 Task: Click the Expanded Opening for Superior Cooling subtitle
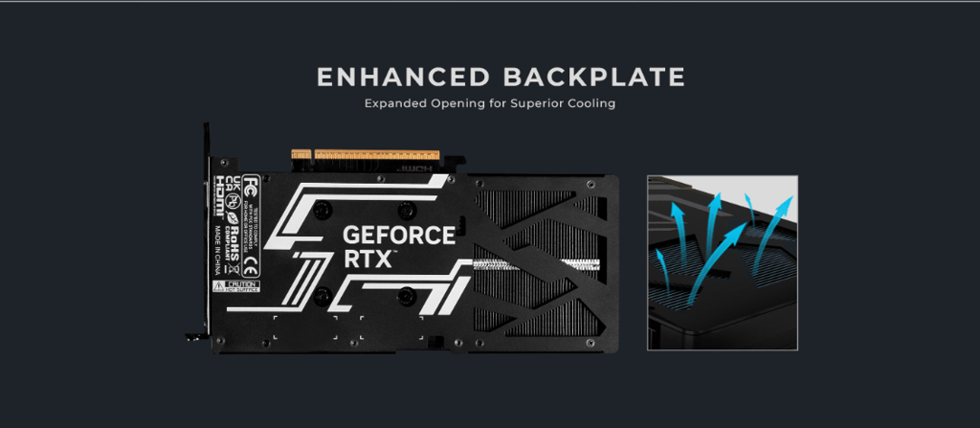pos(490,103)
